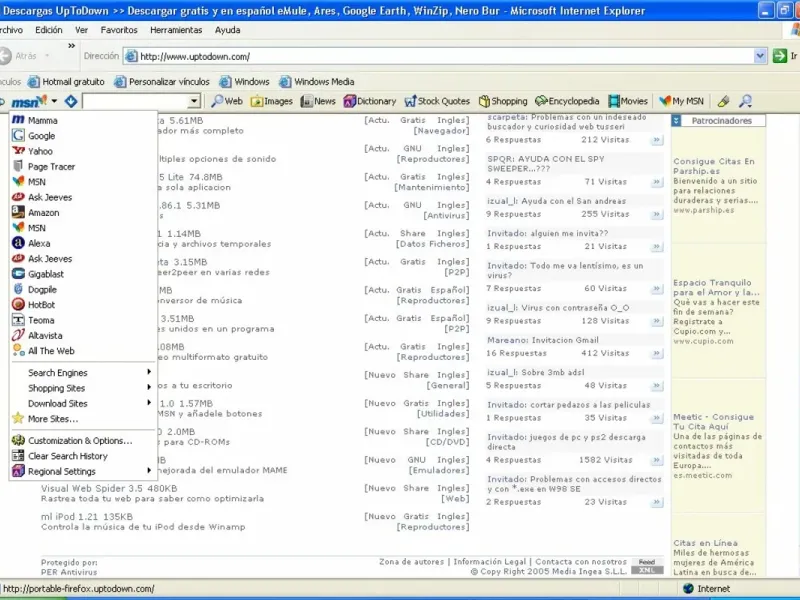Expand the Download Sites submenu
Screen dimensions: 800x600
(83, 403)
